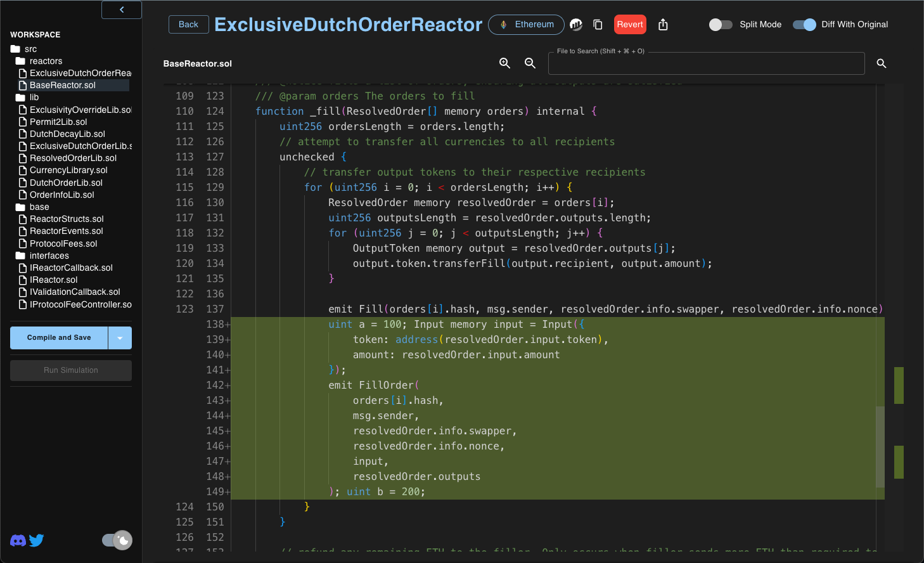Click the red Revert button

630,25
